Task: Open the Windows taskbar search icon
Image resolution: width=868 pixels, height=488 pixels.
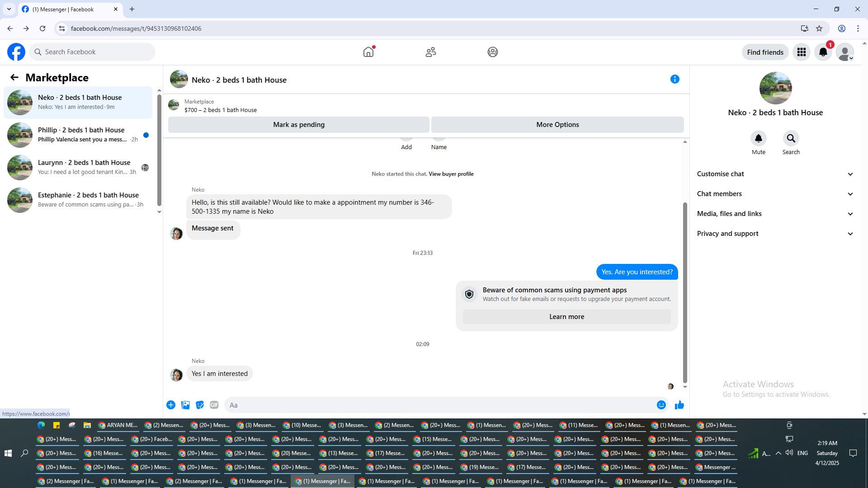Action: coord(25,453)
